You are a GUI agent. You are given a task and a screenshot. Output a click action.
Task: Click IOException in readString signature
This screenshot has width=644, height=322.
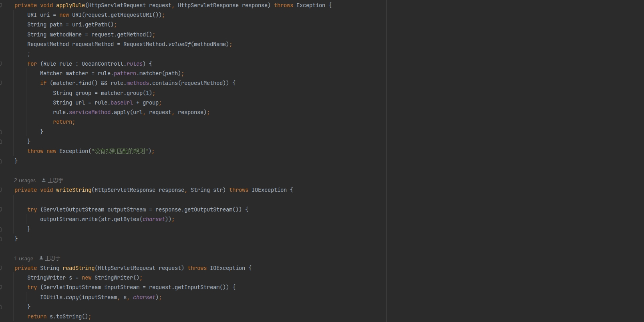pos(227,268)
